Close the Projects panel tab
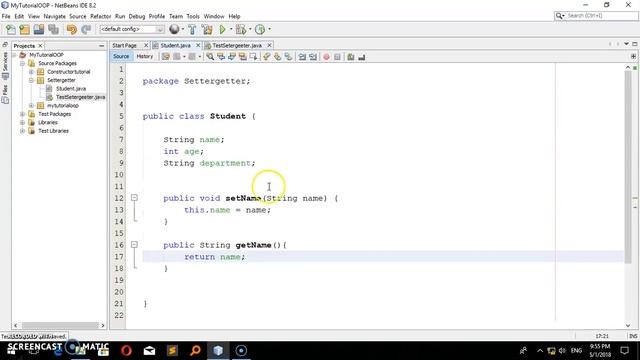Image resolution: width=640 pixels, height=360 pixels. click(40, 46)
